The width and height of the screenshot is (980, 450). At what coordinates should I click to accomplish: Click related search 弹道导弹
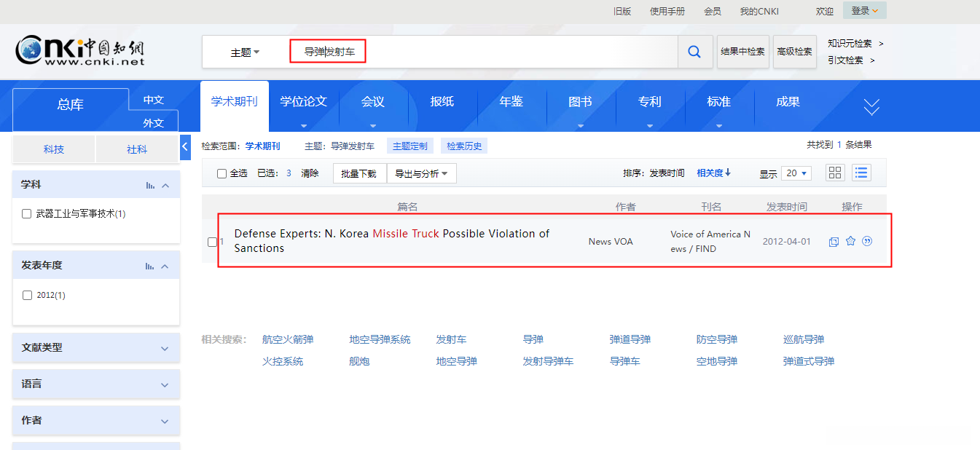(x=630, y=339)
